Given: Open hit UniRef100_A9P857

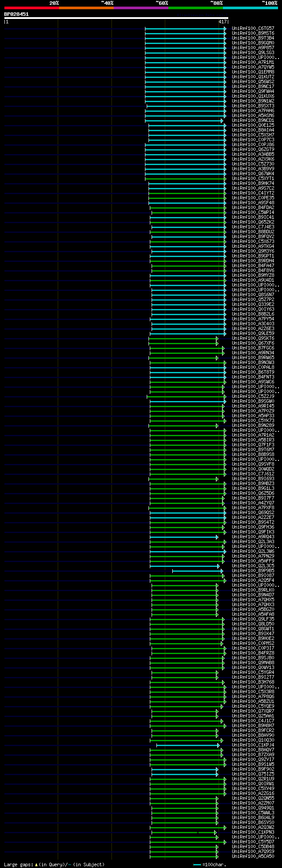Looking at the screenshot, I should [253, 48].
